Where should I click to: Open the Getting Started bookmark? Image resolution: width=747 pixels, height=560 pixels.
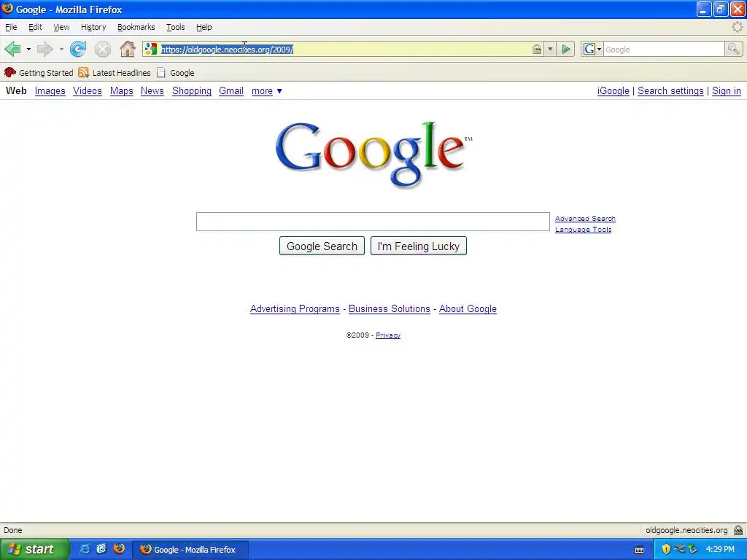[x=39, y=73]
